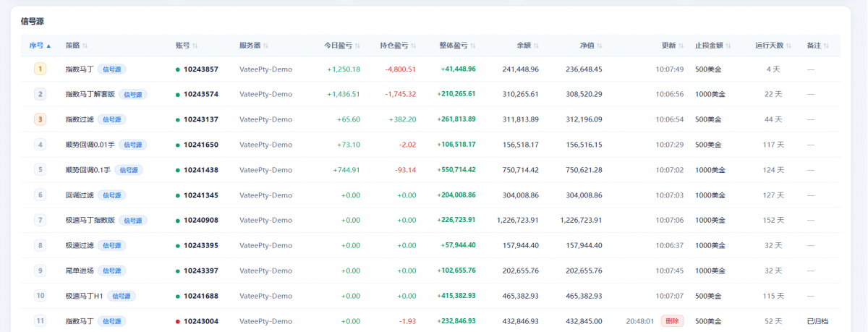Image resolution: width=868 pixels, height=332 pixels.
Task: Click the sort icon next to 整体盈亏
Action: click(x=473, y=46)
